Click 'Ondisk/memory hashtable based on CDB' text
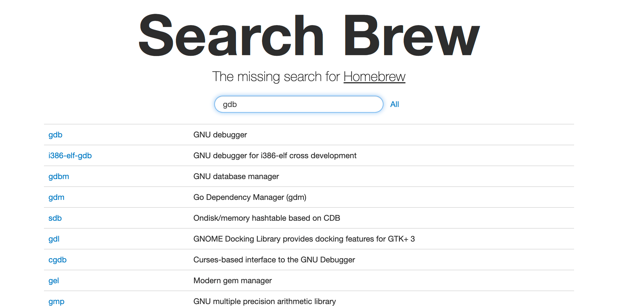 coord(266,218)
